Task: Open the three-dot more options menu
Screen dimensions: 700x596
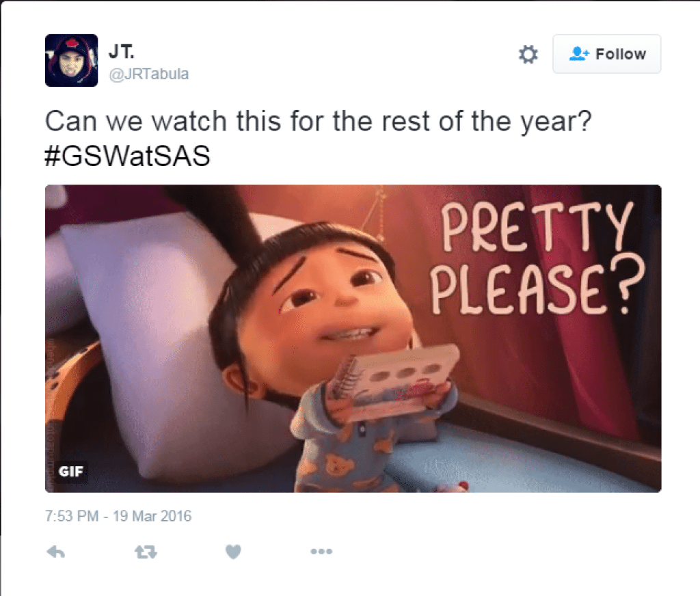Action: [321, 552]
